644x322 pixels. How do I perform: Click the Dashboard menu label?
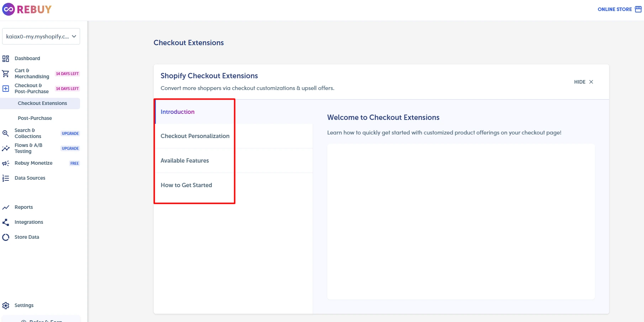[27, 58]
